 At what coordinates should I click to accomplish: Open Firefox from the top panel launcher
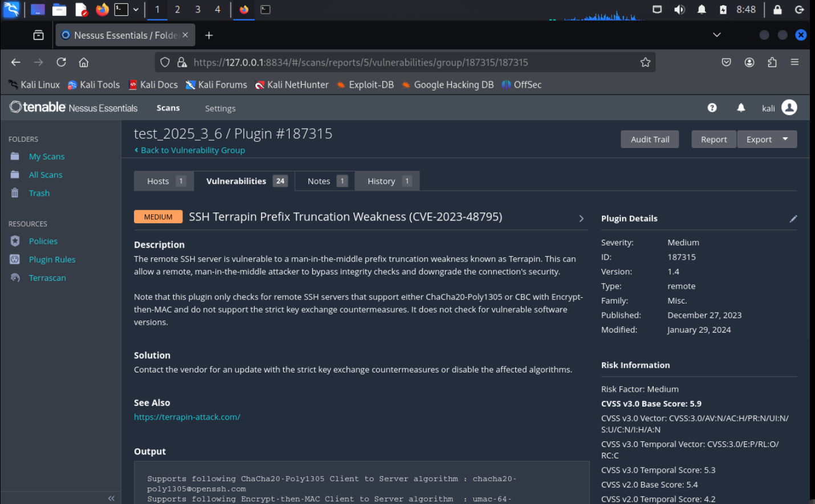pos(102,10)
